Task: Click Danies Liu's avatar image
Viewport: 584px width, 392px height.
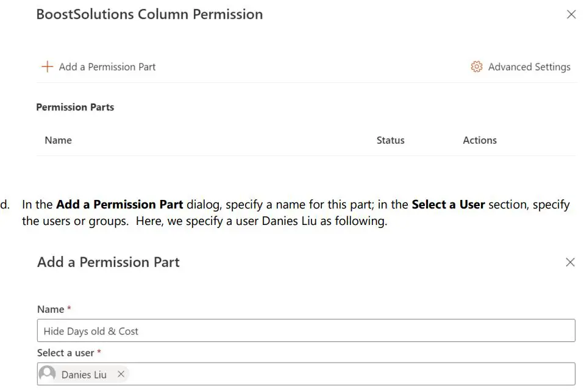Action: (47, 374)
